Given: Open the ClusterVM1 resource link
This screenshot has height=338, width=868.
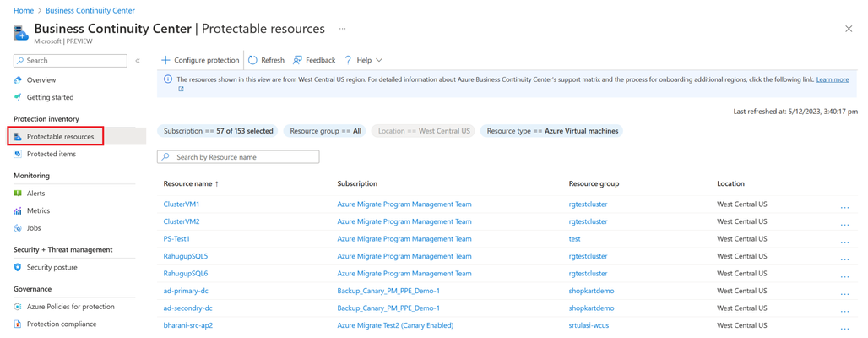Looking at the screenshot, I should 181,204.
